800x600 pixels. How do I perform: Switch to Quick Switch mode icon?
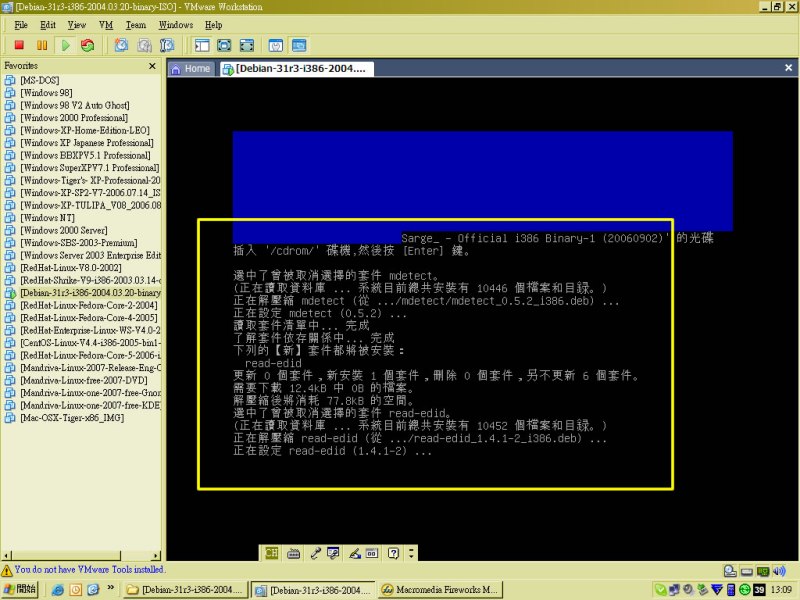[224, 45]
